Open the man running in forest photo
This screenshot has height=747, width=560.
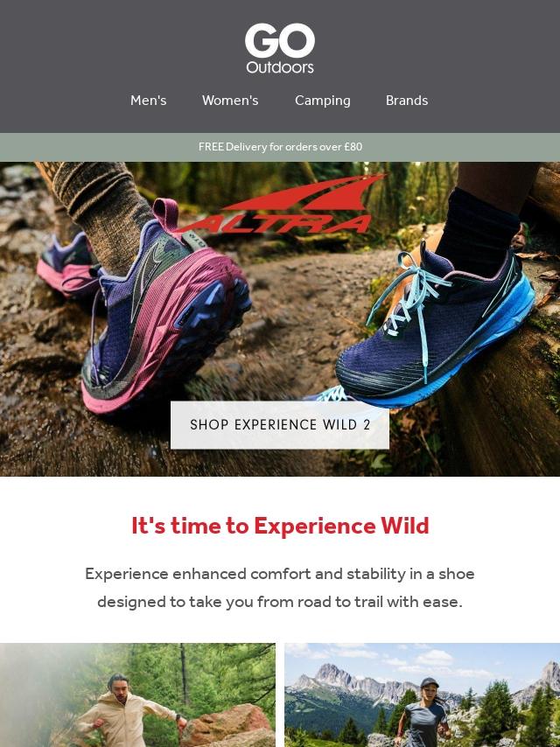pyautogui.click(x=137, y=695)
